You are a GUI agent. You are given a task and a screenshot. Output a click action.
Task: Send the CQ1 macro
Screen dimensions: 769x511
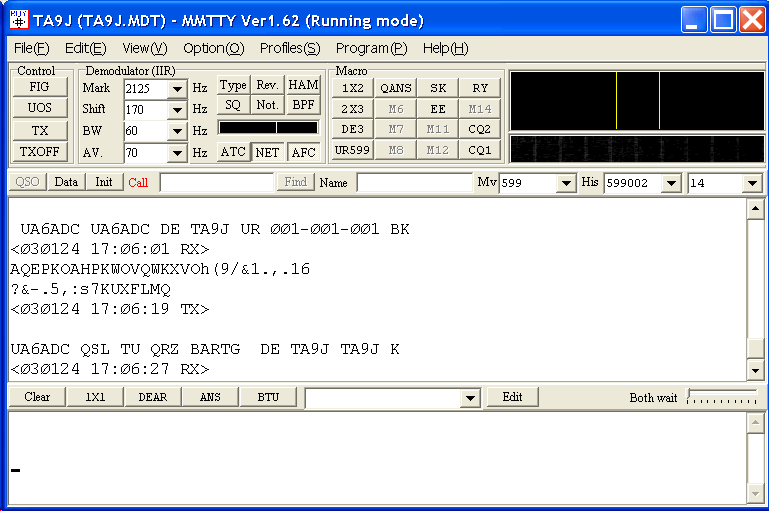[x=480, y=150]
